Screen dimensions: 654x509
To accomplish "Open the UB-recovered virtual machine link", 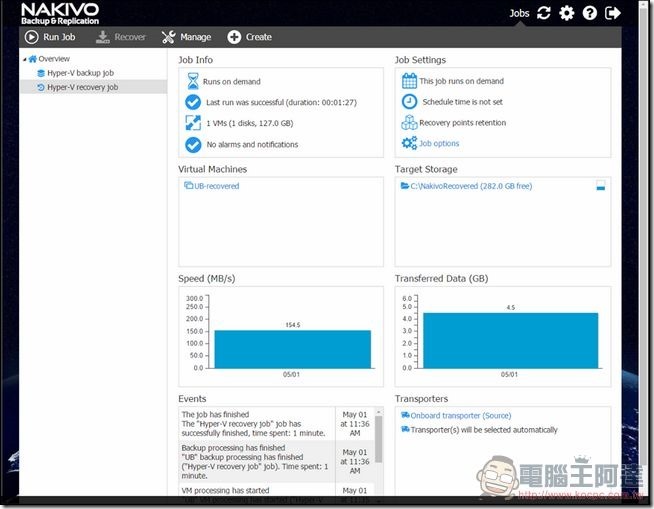I will coord(216,186).
